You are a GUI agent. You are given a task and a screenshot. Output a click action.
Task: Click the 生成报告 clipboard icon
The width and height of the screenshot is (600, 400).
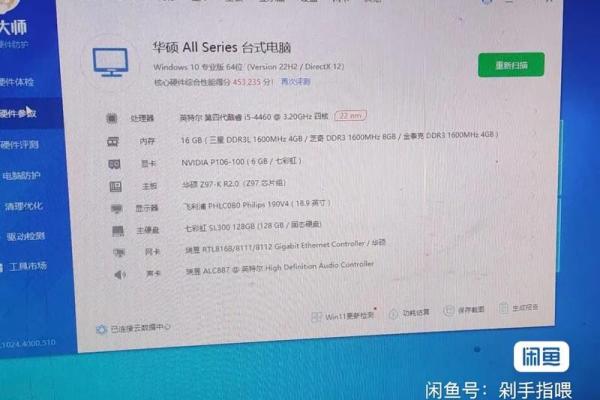[x=504, y=307]
